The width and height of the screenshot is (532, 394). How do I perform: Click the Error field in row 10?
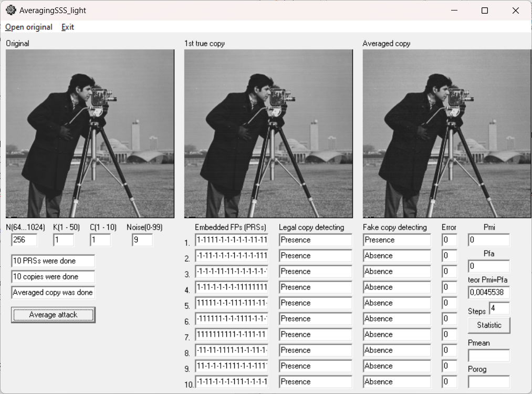450,382
